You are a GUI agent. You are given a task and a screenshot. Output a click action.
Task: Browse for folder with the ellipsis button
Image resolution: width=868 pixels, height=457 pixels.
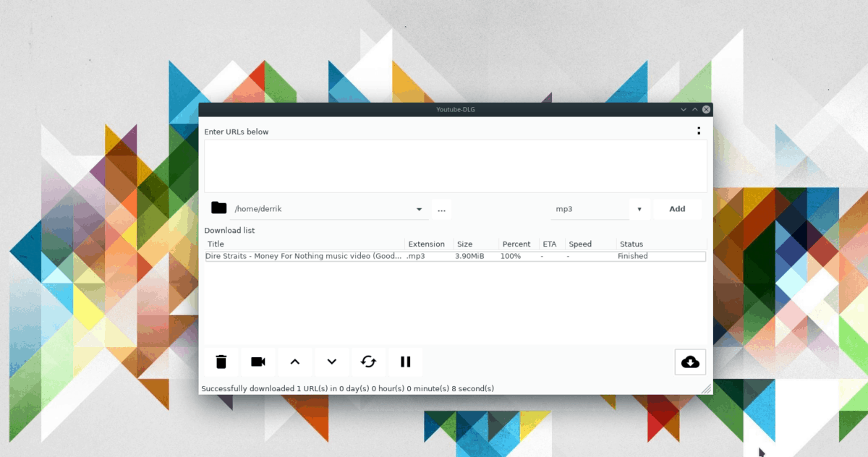pyautogui.click(x=442, y=210)
